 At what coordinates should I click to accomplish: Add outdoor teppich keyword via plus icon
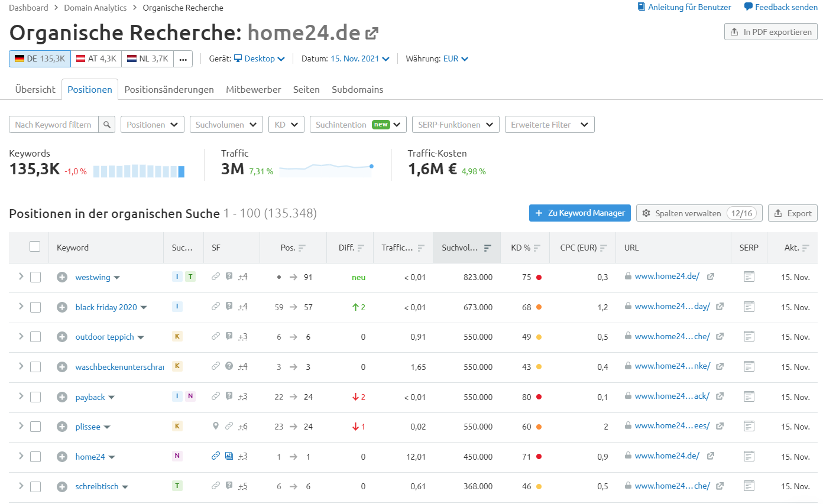coord(62,337)
